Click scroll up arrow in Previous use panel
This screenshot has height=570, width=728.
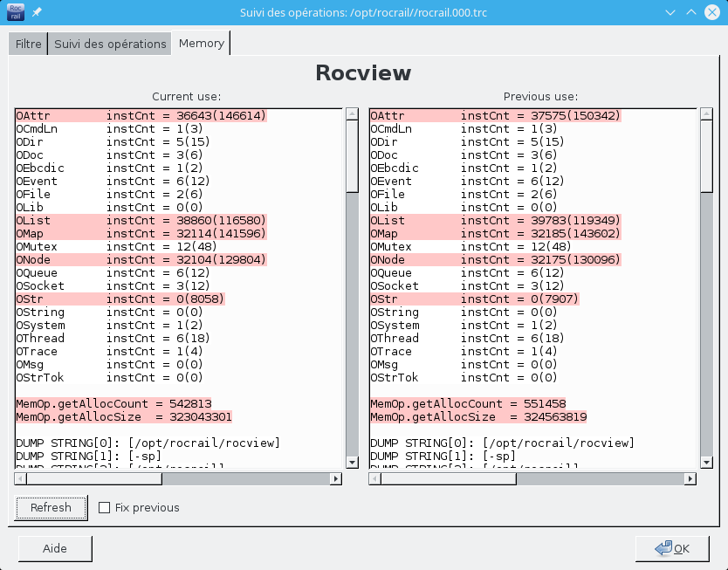pyautogui.click(x=706, y=114)
